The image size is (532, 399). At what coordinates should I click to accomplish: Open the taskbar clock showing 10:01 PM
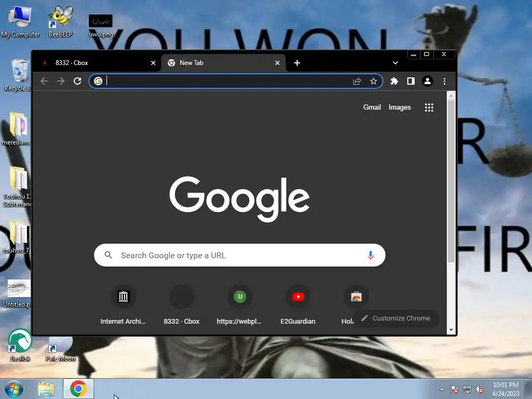506,389
